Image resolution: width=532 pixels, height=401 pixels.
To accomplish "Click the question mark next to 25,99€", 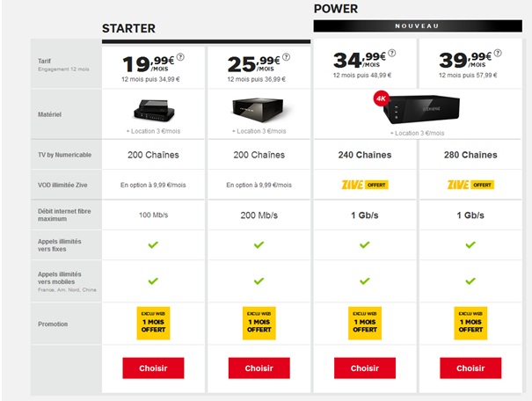I will point(285,59).
